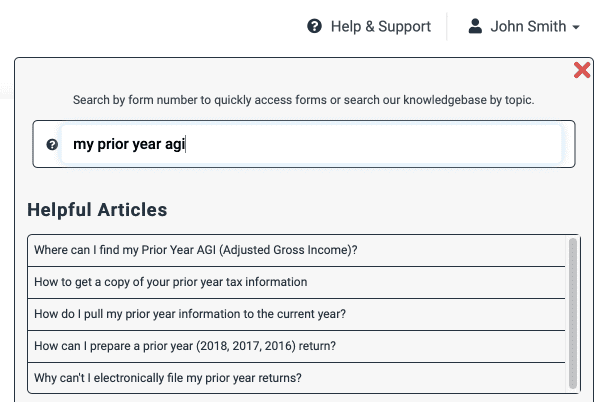The image size is (608, 402).
Task: Select 'How do I pull my prior year information' article
Action: (296, 314)
